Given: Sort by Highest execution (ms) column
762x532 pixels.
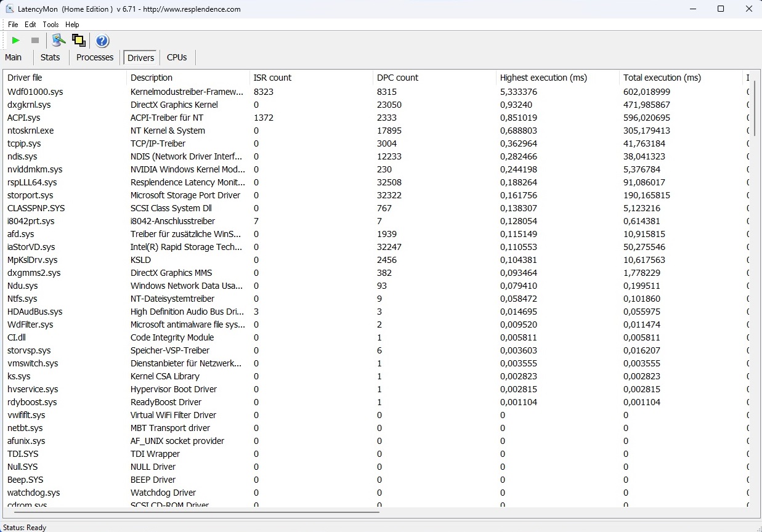Looking at the screenshot, I should click(557, 78).
